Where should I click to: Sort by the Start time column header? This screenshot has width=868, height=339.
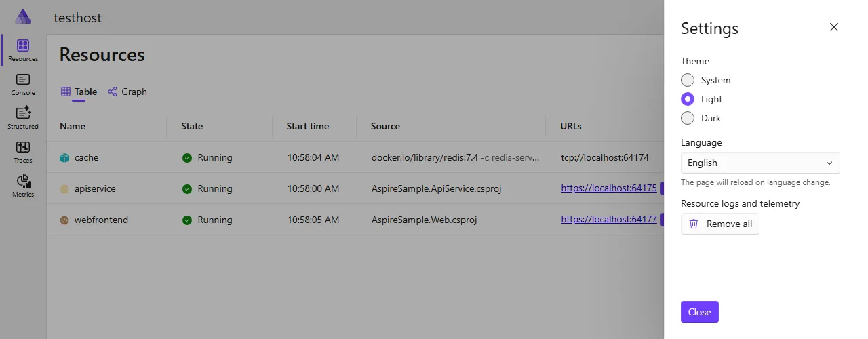[308, 126]
